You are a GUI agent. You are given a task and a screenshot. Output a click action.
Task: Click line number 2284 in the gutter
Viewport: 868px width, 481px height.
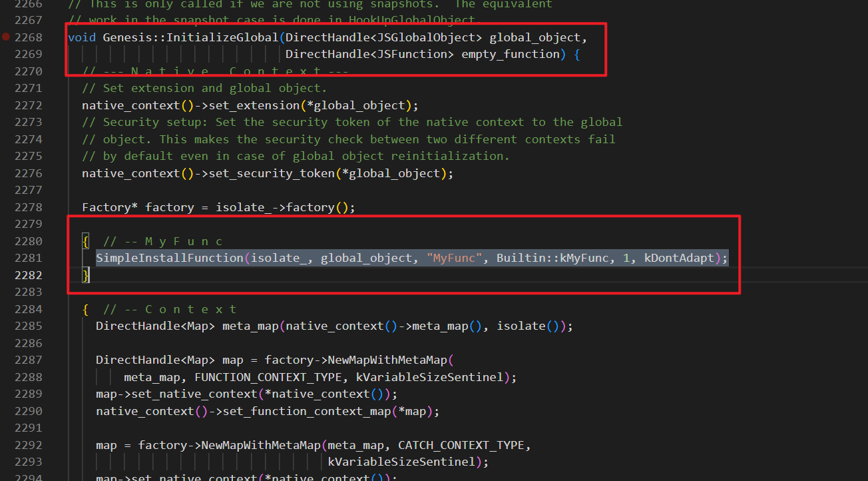(x=28, y=309)
